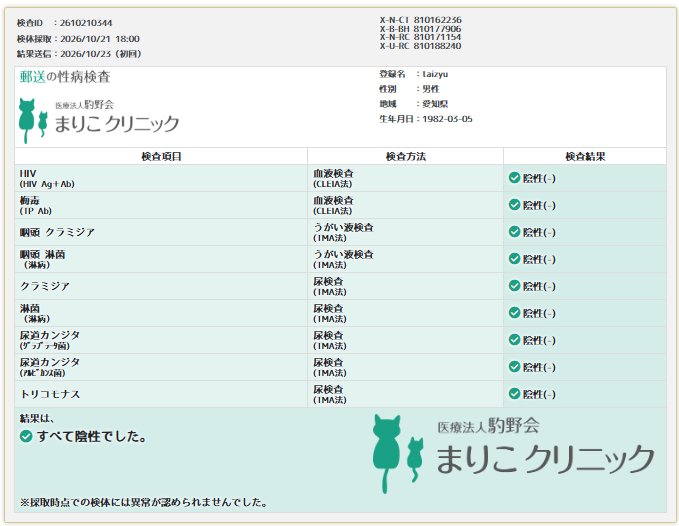
Task: Click the X-N-CT code line
Action: (x=420, y=20)
